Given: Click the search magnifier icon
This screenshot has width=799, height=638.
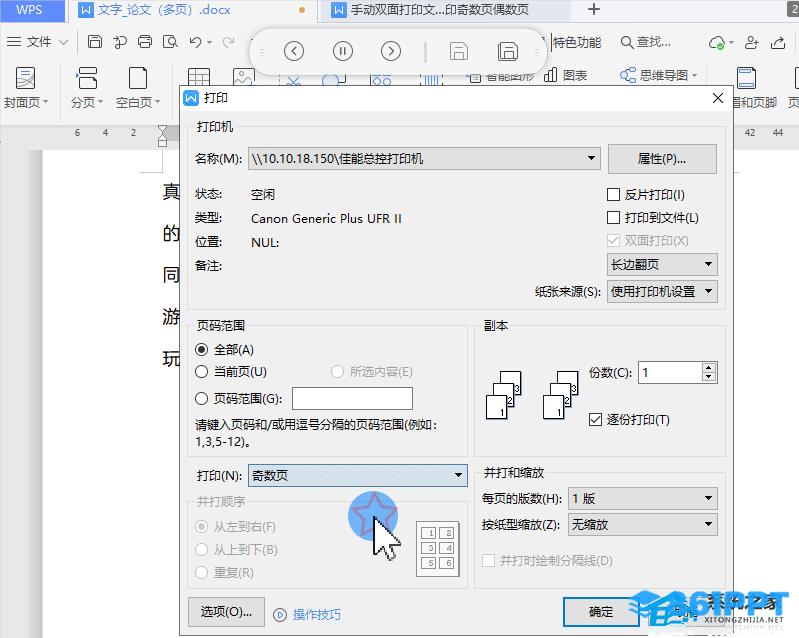Looking at the screenshot, I should click(627, 42).
